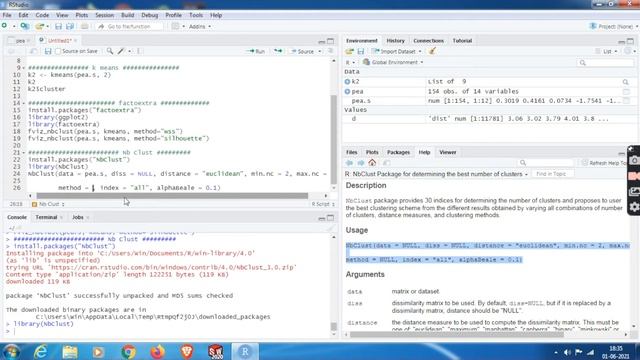Run the selected code line

pos(256,51)
